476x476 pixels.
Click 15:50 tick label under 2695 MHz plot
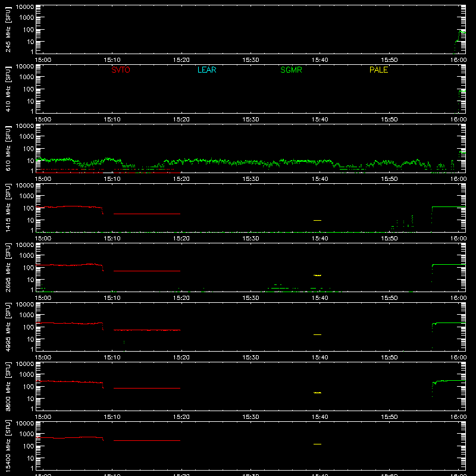(389, 298)
